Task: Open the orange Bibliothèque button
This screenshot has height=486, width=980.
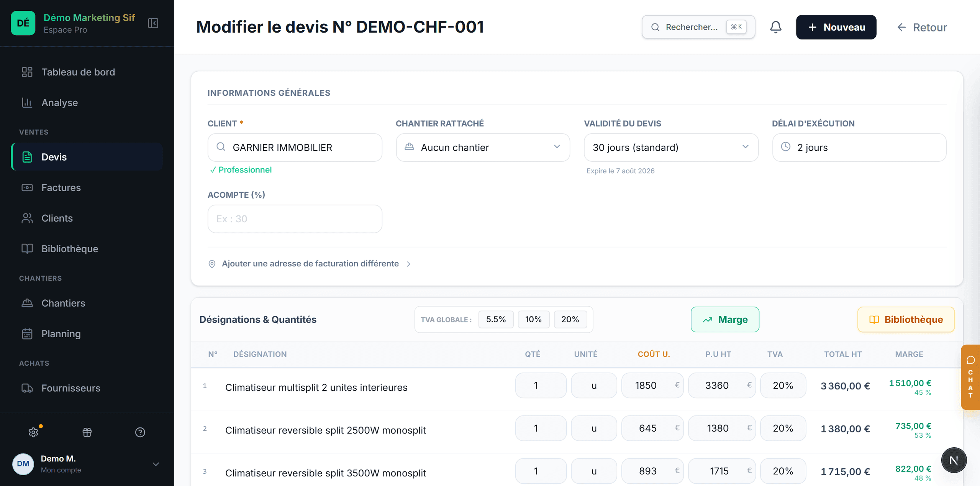Action: pyautogui.click(x=906, y=319)
